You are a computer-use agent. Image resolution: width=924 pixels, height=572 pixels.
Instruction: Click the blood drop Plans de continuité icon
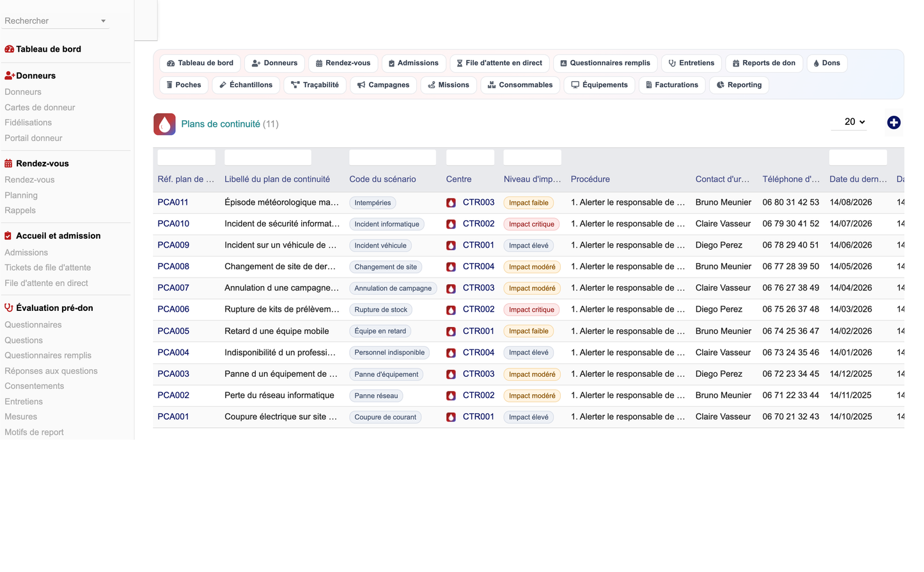coord(164,124)
